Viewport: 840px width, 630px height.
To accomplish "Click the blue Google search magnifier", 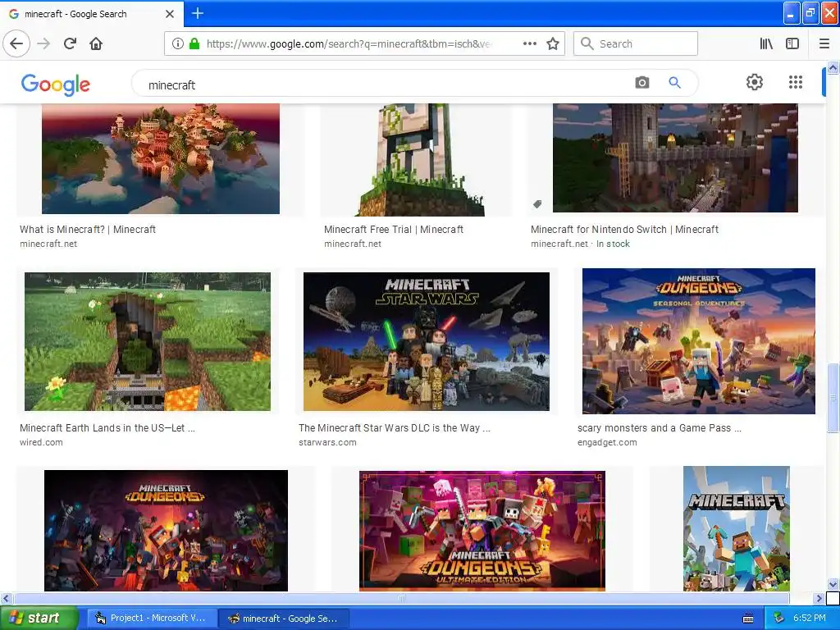I will [x=675, y=83].
